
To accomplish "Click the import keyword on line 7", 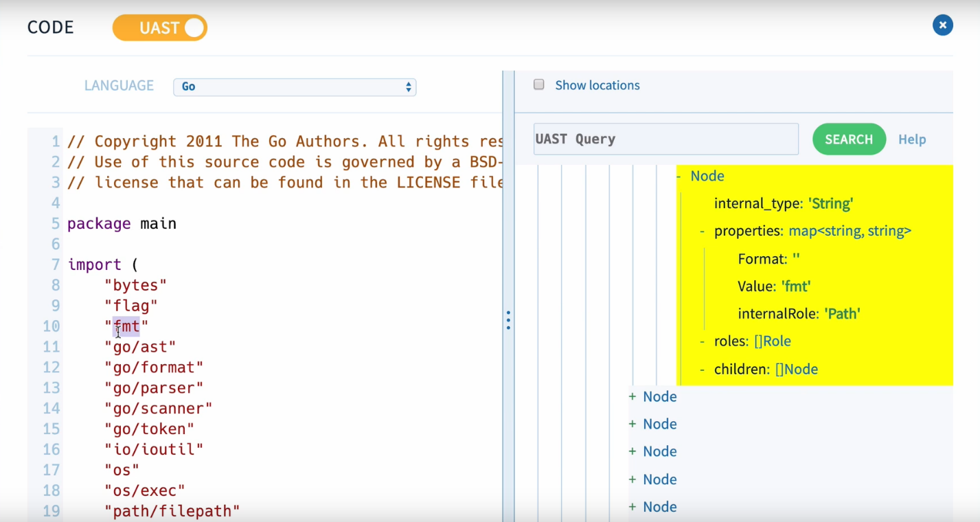I will [x=94, y=265].
